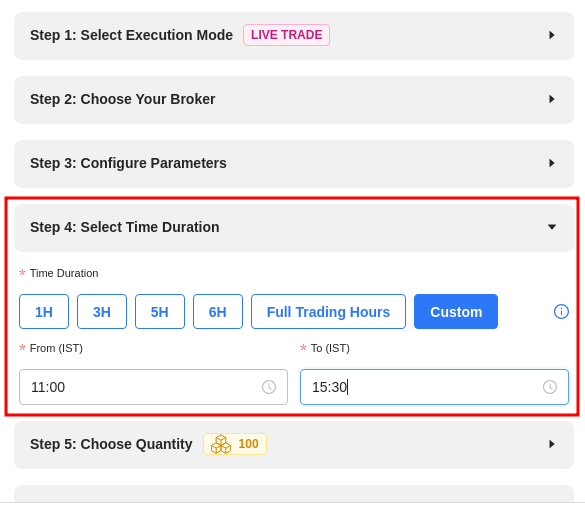Select the 5H time duration option
Viewport: 585px width, 525px height.
click(x=160, y=312)
